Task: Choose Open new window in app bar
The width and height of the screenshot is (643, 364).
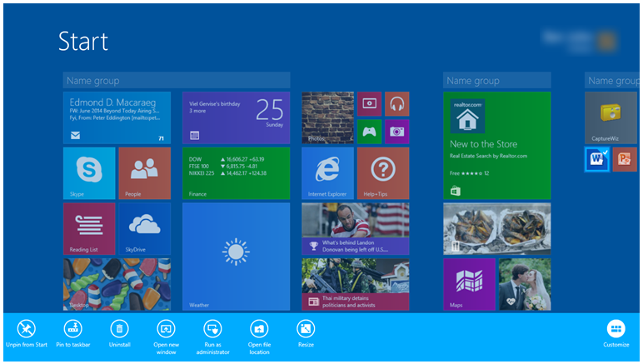Action: pyautogui.click(x=166, y=328)
